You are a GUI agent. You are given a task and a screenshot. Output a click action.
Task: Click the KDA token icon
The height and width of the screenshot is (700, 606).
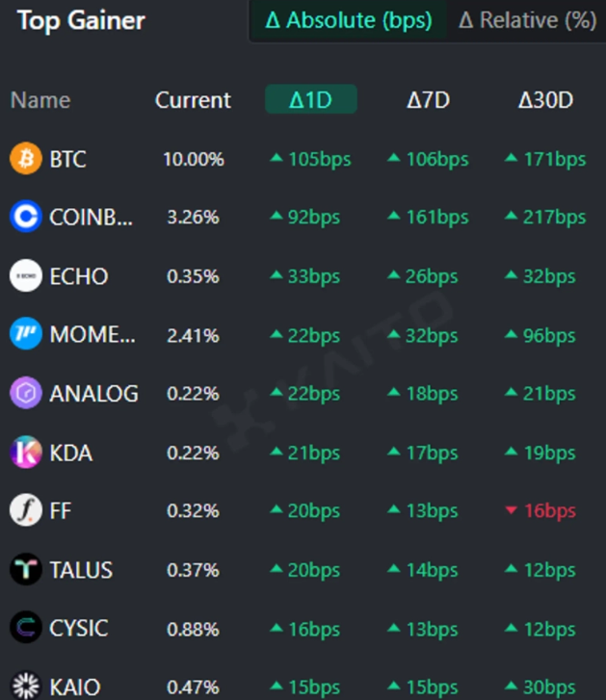(26, 452)
